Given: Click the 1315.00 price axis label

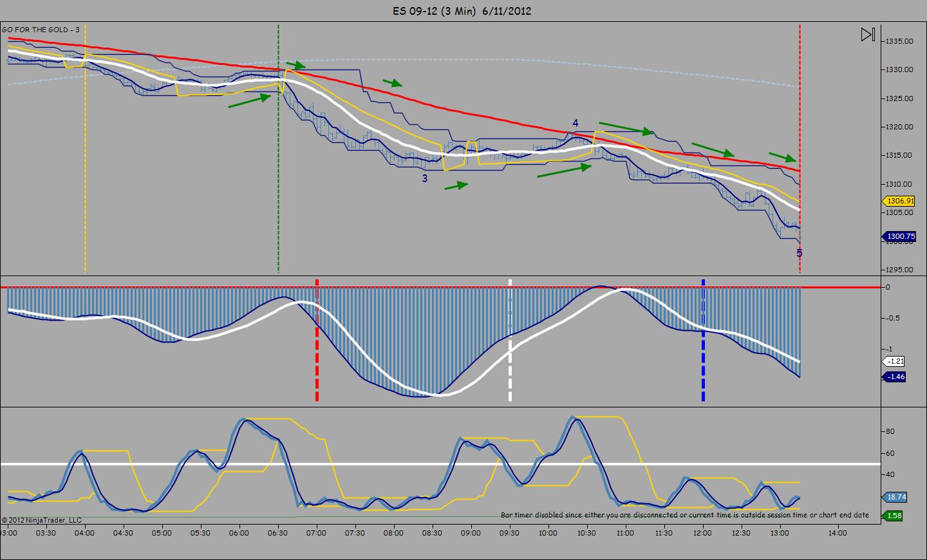Looking at the screenshot, I should click(899, 155).
